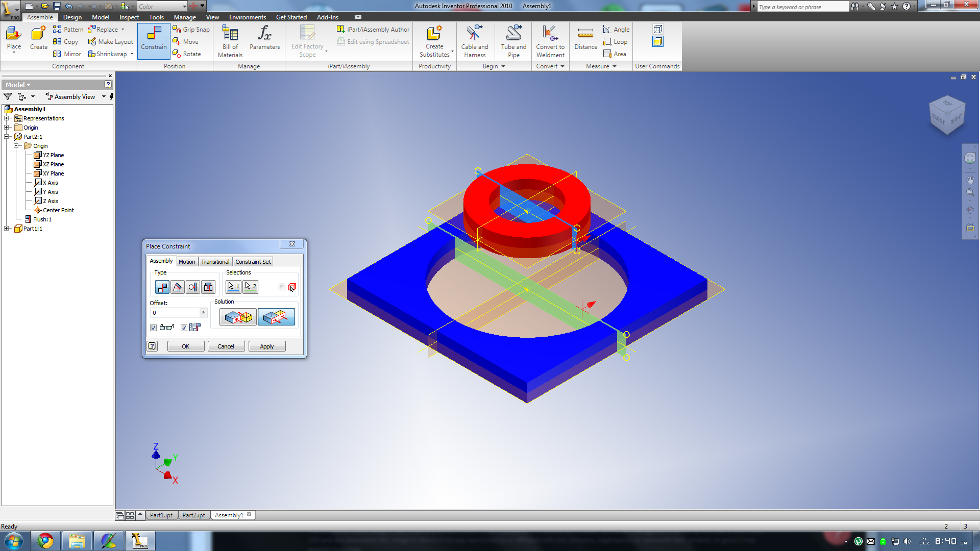Viewport: 980px width, 551px height.
Task: Click the Place component icon
Action: tap(14, 35)
